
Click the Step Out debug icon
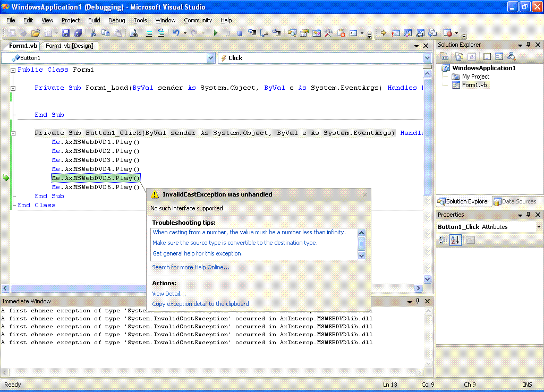(x=276, y=33)
